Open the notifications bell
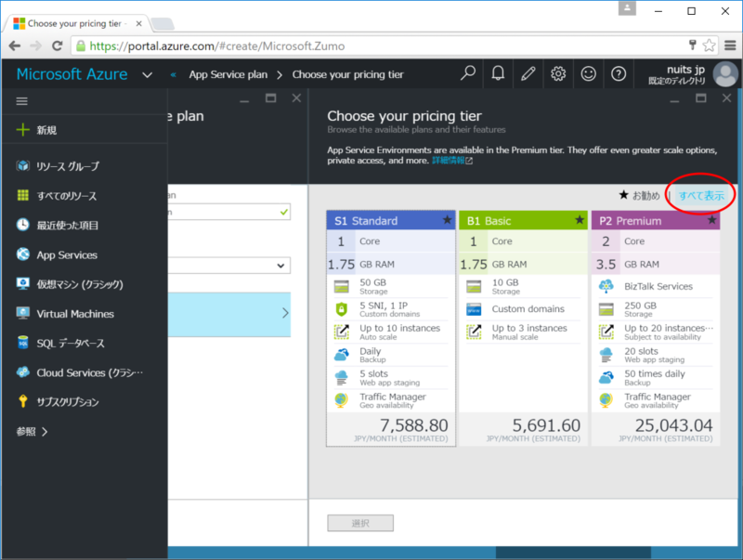Viewport: 743px width, 560px height. [x=498, y=74]
